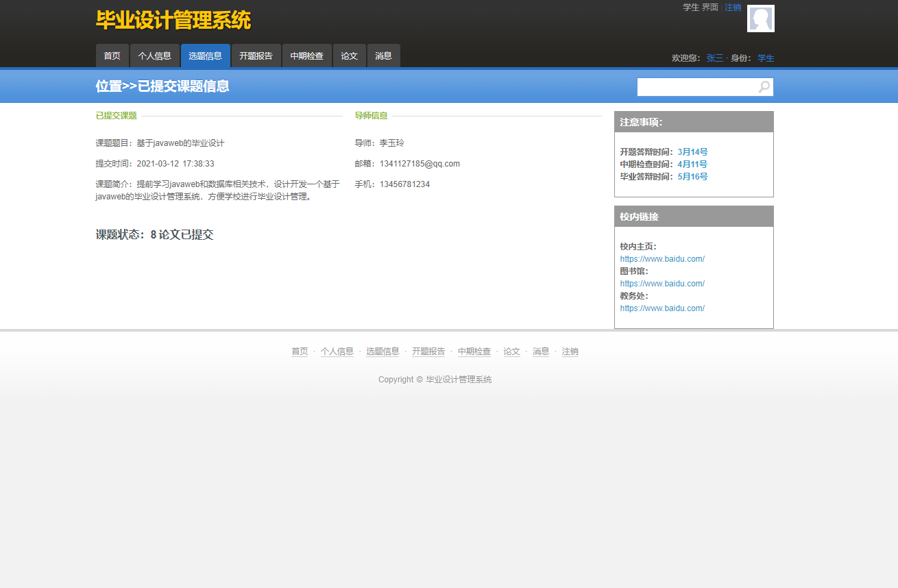This screenshot has width=898, height=588.
Task: Click the 注销 link at top right
Action: coord(733,8)
